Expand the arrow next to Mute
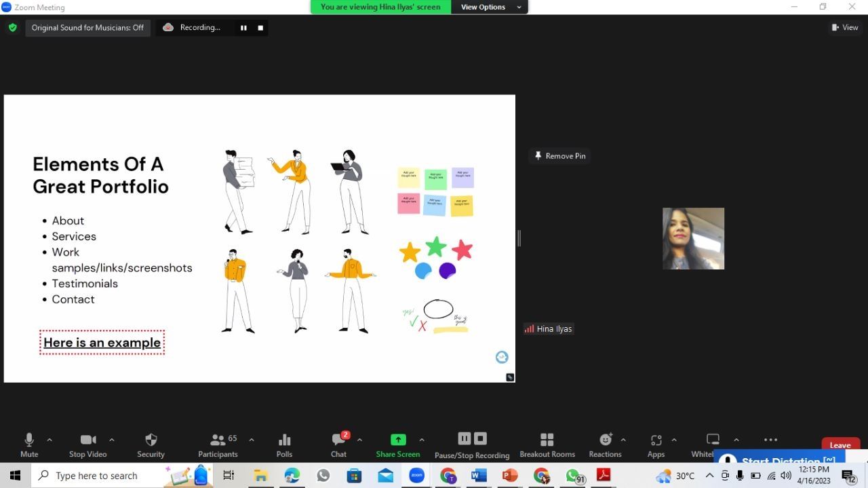 (x=50, y=440)
